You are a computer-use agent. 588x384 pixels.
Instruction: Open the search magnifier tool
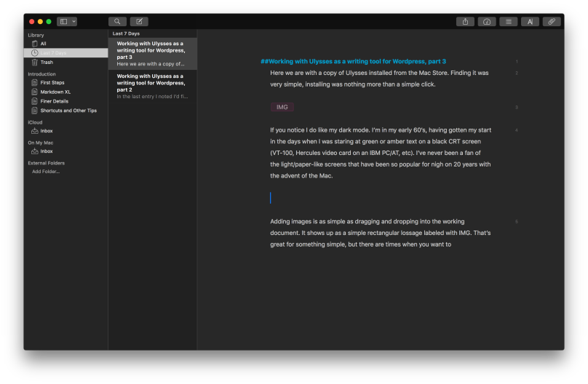pos(117,21)
